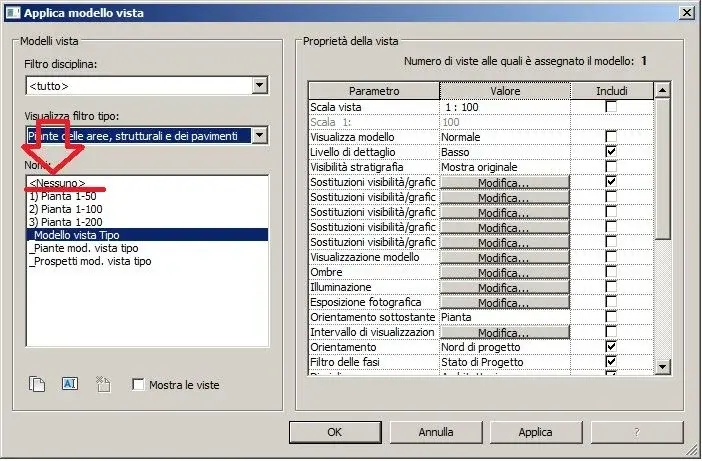The width and height of the screenshot is (702, 461).
Task: Open the Filtro disciplina dropdown
Action: 259,85
